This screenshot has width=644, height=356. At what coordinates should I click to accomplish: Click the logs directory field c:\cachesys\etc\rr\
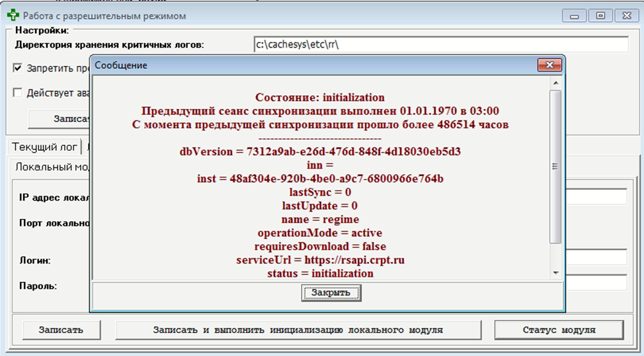441,44
